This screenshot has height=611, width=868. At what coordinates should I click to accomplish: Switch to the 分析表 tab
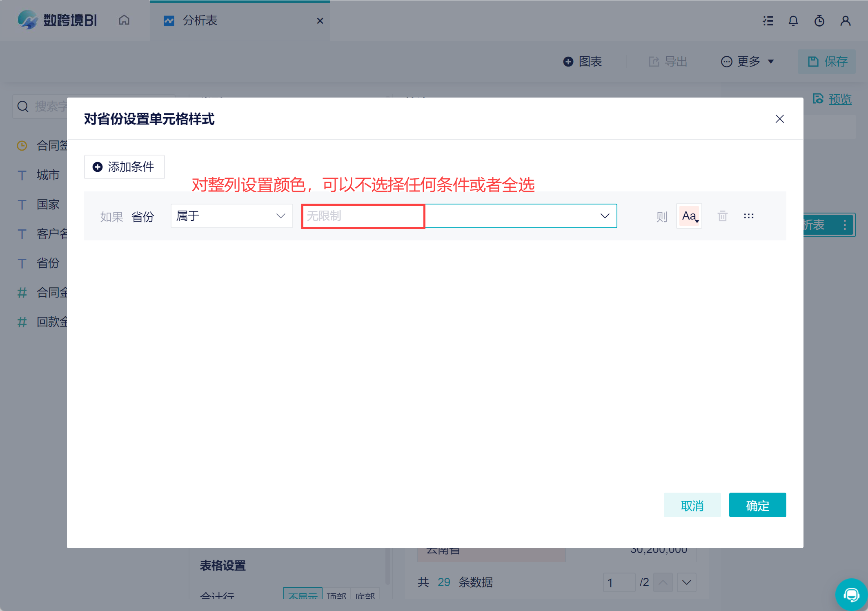pos(200,20)
